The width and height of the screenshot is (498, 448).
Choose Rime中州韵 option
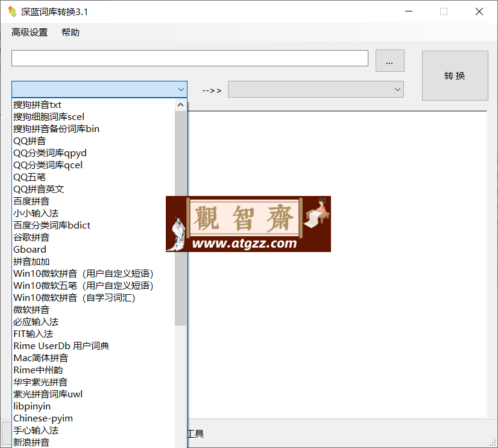pos(93,370)
